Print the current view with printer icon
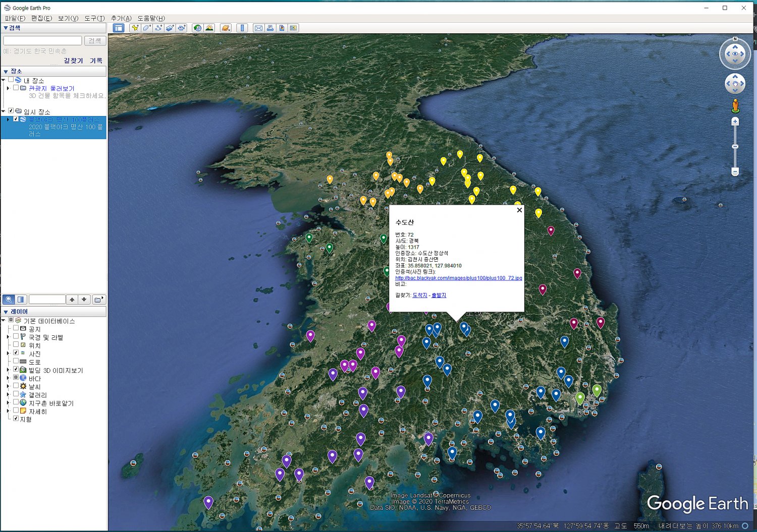The height and width of the screenshot is (532, 757). tap(270, 28)
